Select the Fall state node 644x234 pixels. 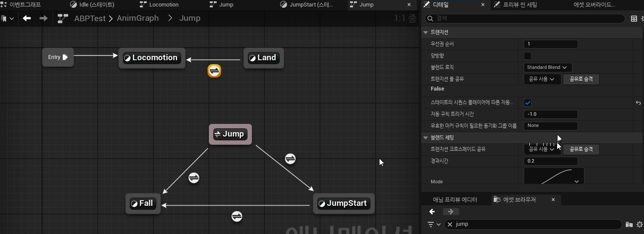point(143,204)
